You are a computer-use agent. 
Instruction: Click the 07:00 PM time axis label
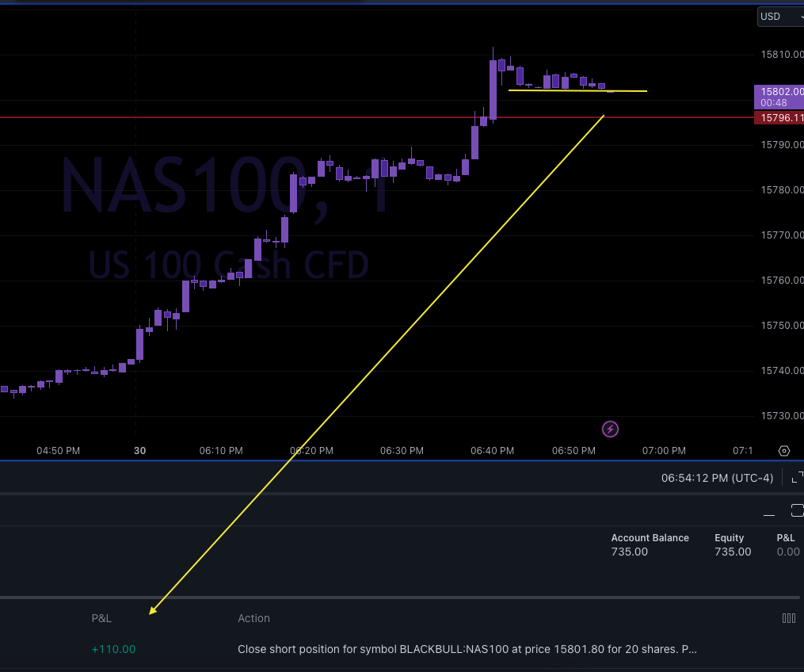click(664, 450)
